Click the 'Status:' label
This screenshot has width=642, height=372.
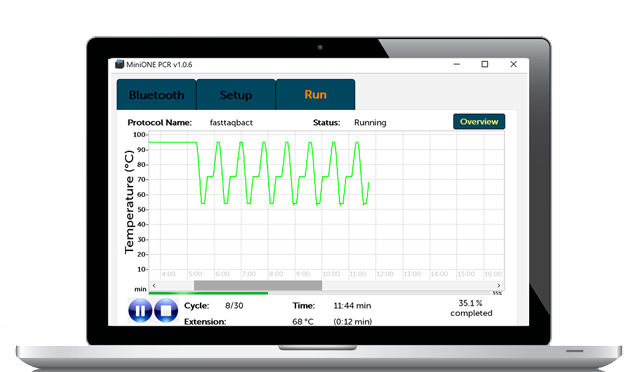(x=327, y=122)
